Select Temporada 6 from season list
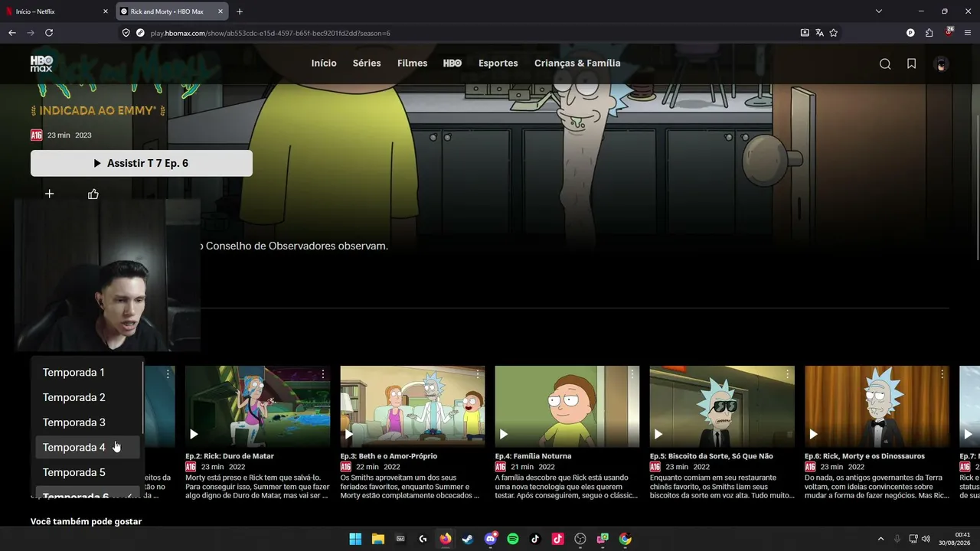The height and width of the screenshot is (551, 980). 88,492
